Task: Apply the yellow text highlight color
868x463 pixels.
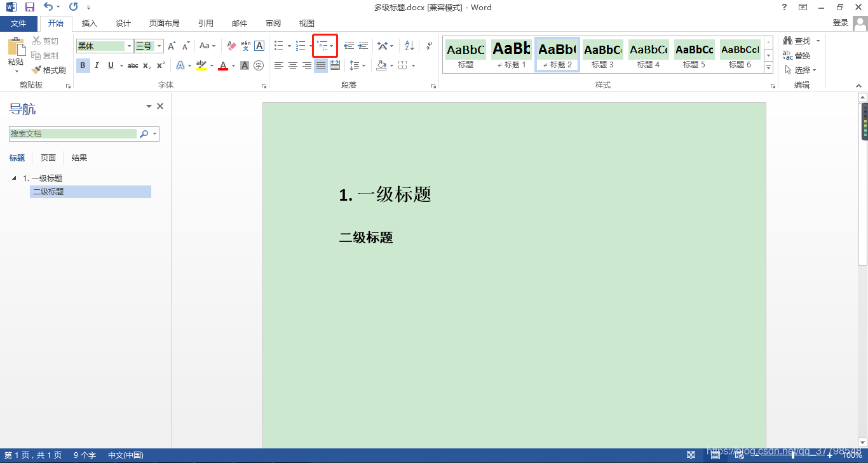Action: (x=201, y=65)
